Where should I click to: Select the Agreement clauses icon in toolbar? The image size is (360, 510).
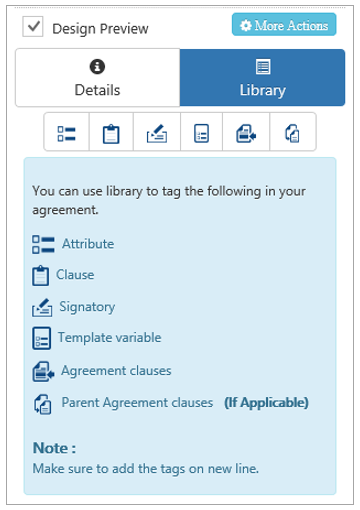[246, 134]
